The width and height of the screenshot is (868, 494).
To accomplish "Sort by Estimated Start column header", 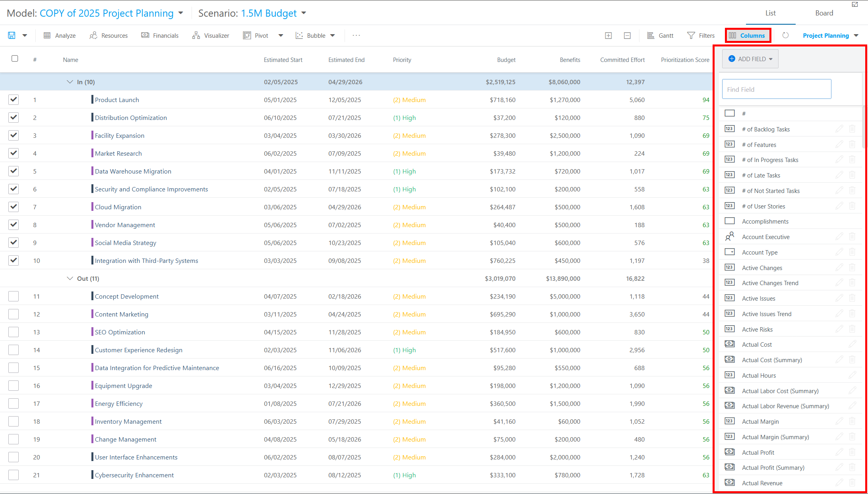I will click(x=283, y=60).
